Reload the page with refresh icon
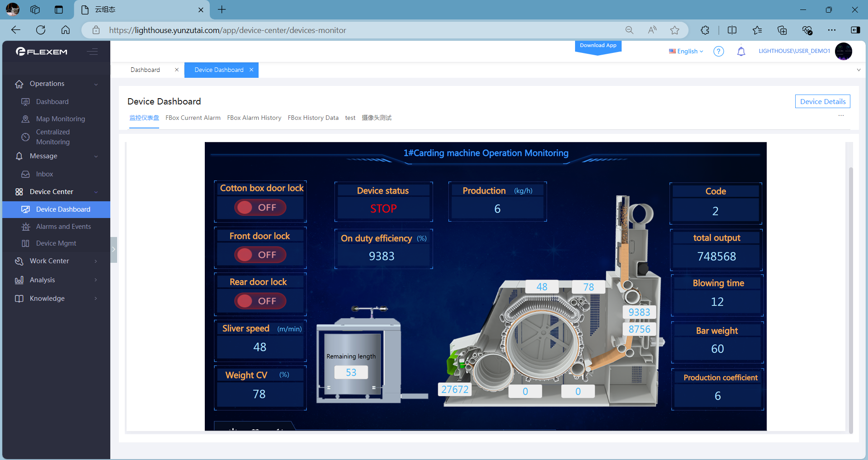The width and height of the screenshot is (868, 460). [x=41, y=30]
